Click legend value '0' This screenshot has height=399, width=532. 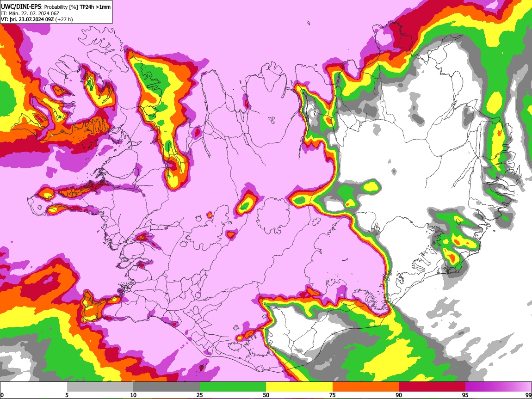coord(2,395)
